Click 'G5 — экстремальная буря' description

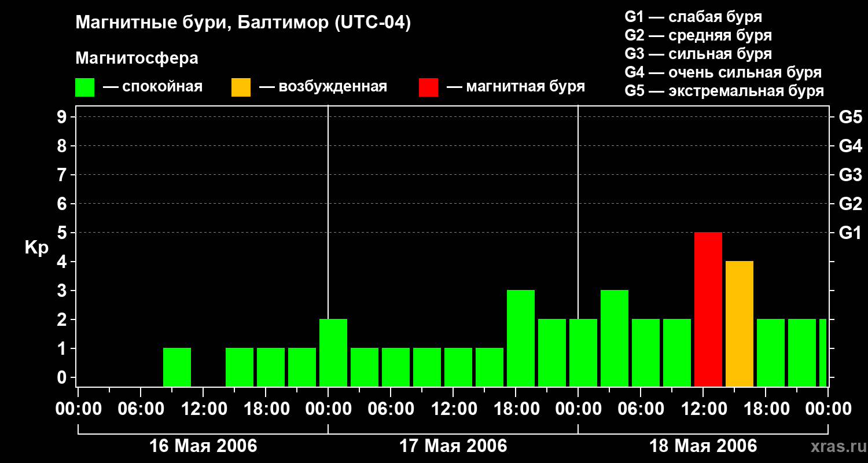724,91
